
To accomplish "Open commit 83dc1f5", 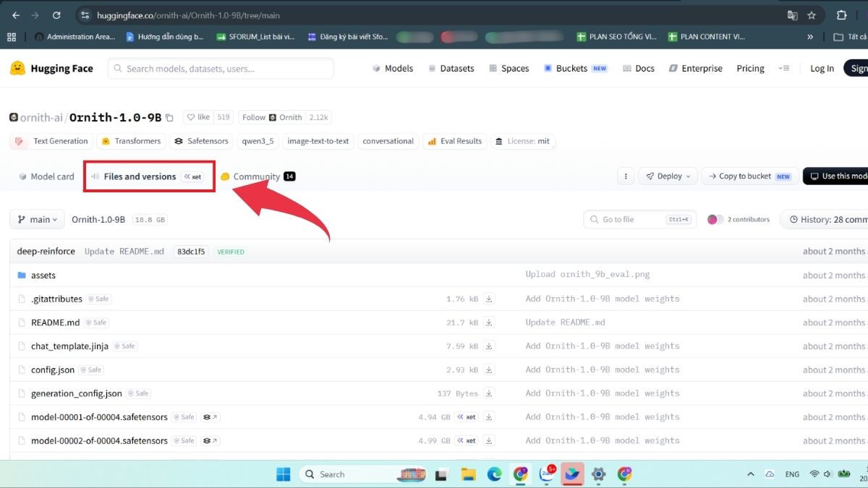I will pyautogui.click(x=191, y=252).
